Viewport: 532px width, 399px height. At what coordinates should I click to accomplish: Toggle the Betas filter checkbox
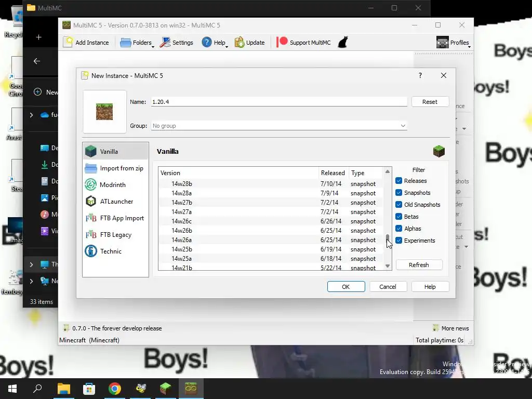coord(398,217)
